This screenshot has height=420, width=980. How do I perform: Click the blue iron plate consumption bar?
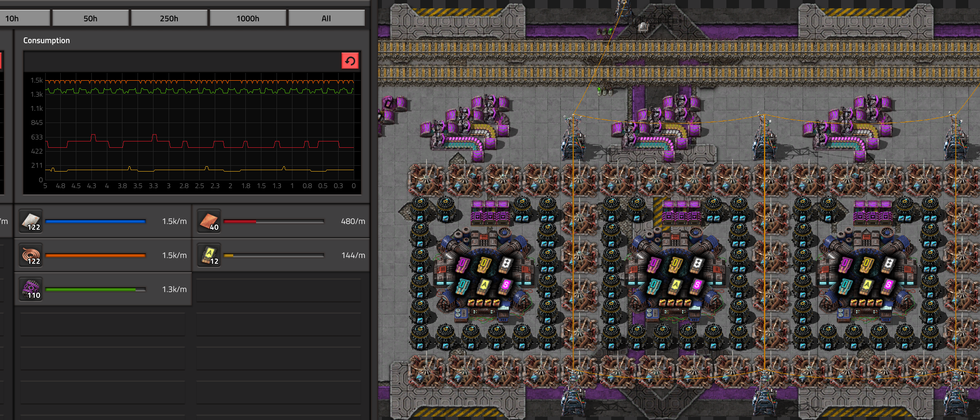(95, 221)
